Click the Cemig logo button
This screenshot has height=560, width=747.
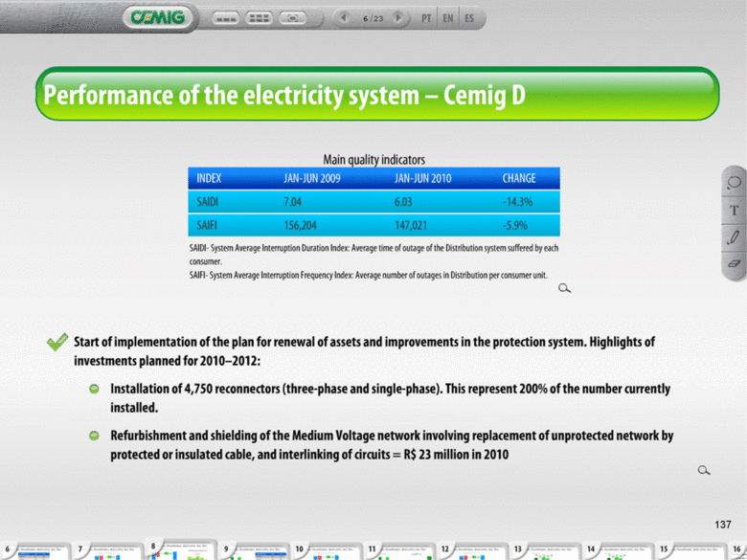pos(158,18)
